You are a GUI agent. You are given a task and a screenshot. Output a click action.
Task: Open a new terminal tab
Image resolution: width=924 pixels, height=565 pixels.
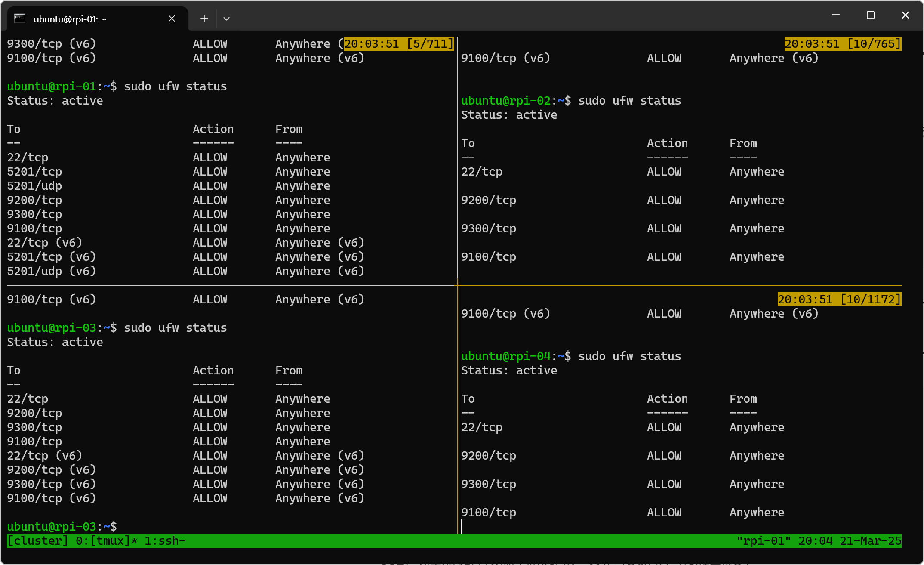[204, 19]
